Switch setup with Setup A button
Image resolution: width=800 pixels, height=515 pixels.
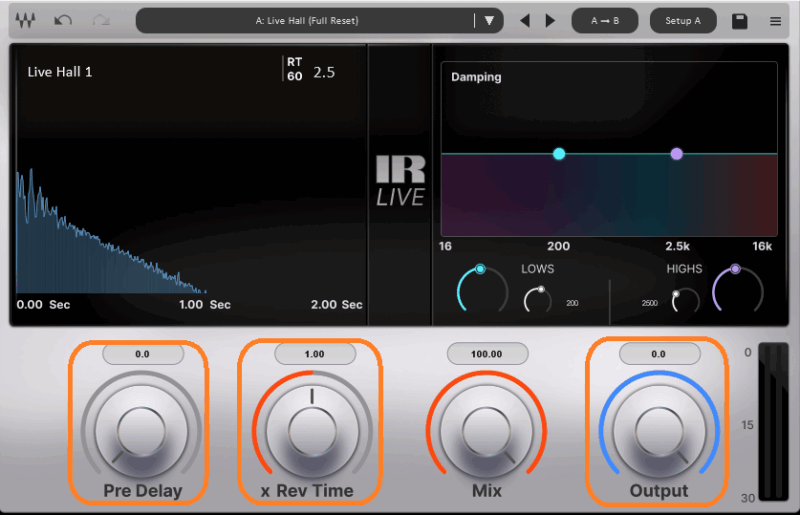(683, 20)
